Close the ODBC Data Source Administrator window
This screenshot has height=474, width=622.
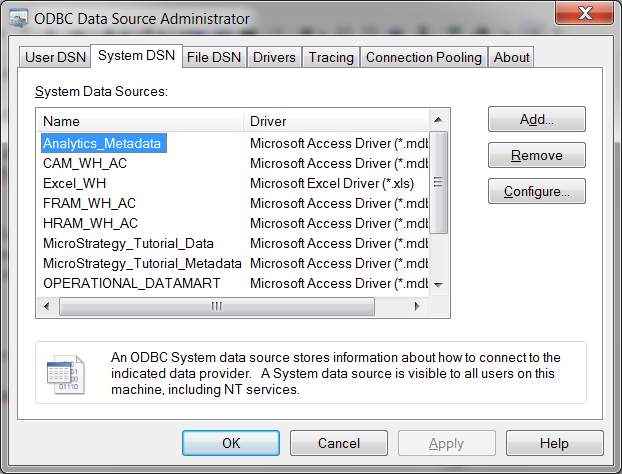pyautogui.click(x=584, y=13)
